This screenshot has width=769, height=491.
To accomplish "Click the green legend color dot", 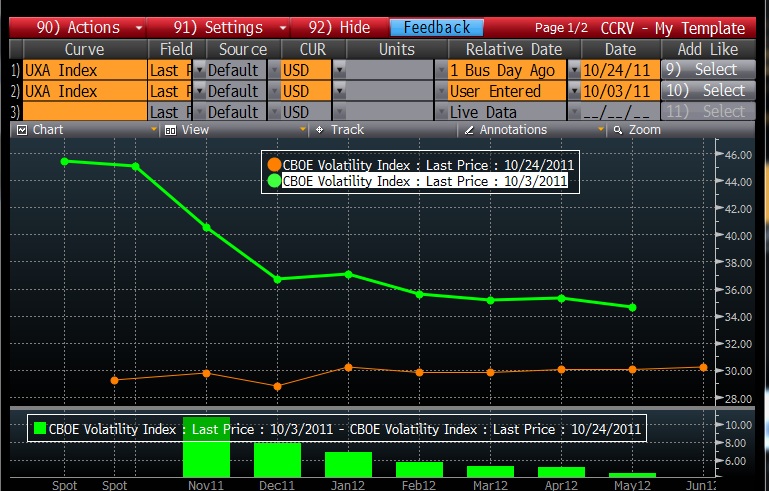I will [274, 181].
